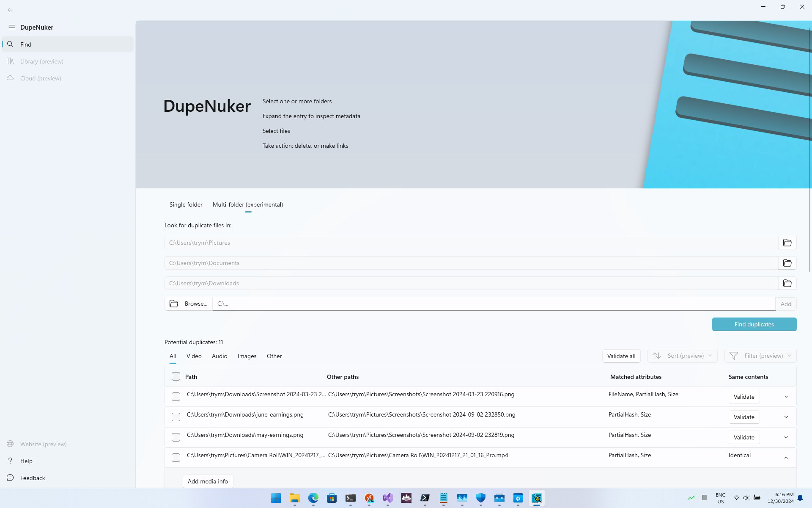Image resolution: width=812 pixels, height=508 pixels.
Task: Click the folder icon beside Documents path
Action: (x=787, y=263)
